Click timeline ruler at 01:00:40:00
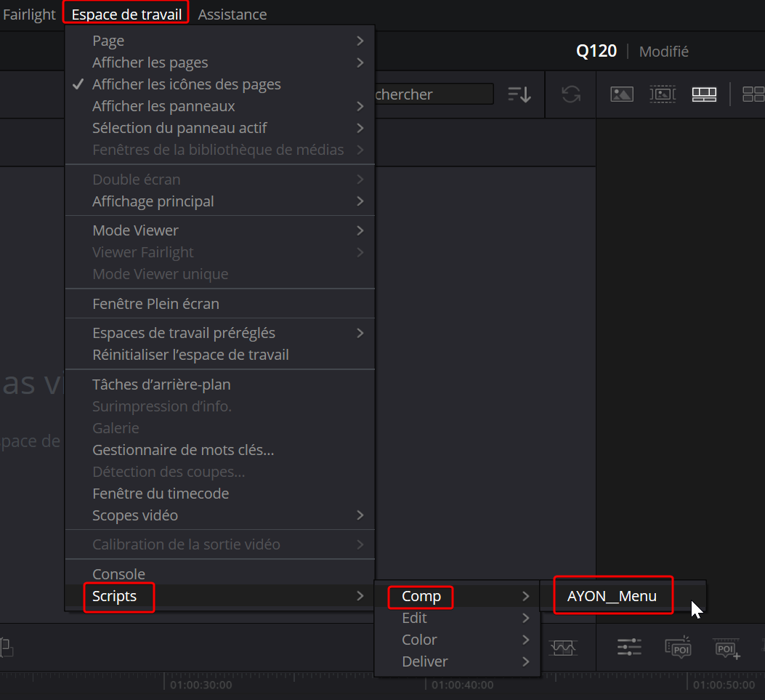765x700 pixels. click(x=462, y=685)
